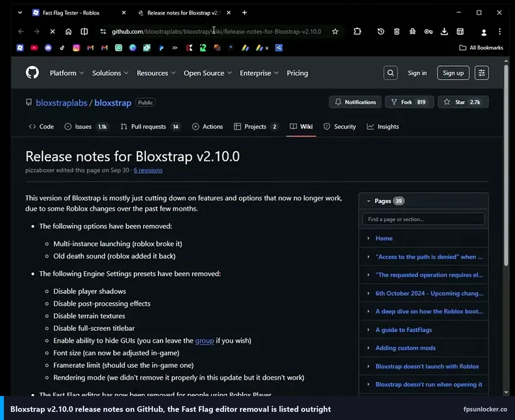
Task: Open the Insights tab
Action: pyautogui.click(x=383, y=127)
